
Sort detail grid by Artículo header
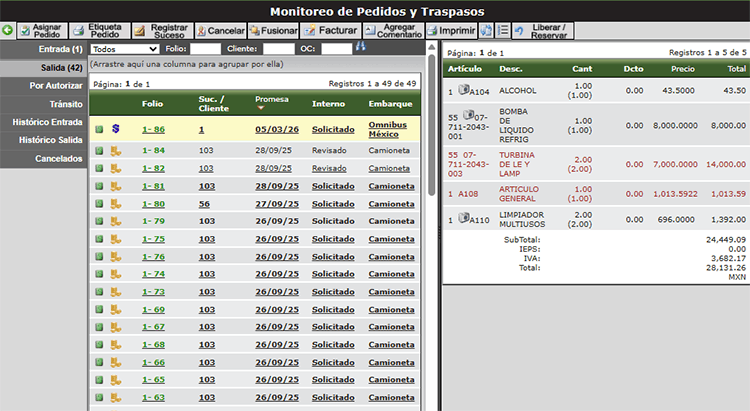coord(464,69)
